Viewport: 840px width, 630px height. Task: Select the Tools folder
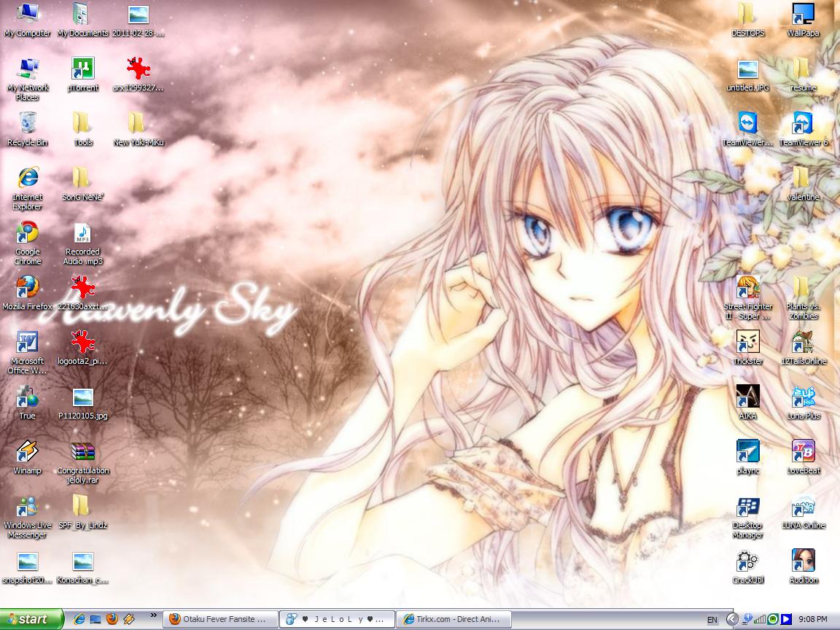click(82, 129)
